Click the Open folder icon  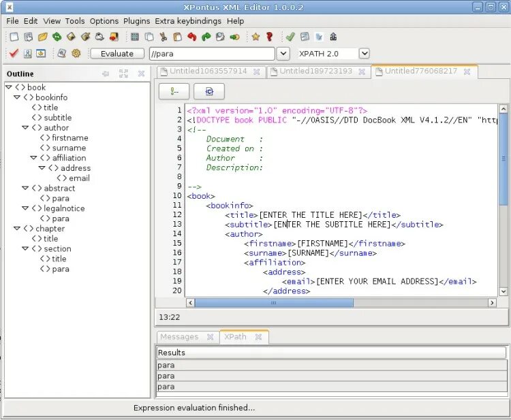(43, 37)
